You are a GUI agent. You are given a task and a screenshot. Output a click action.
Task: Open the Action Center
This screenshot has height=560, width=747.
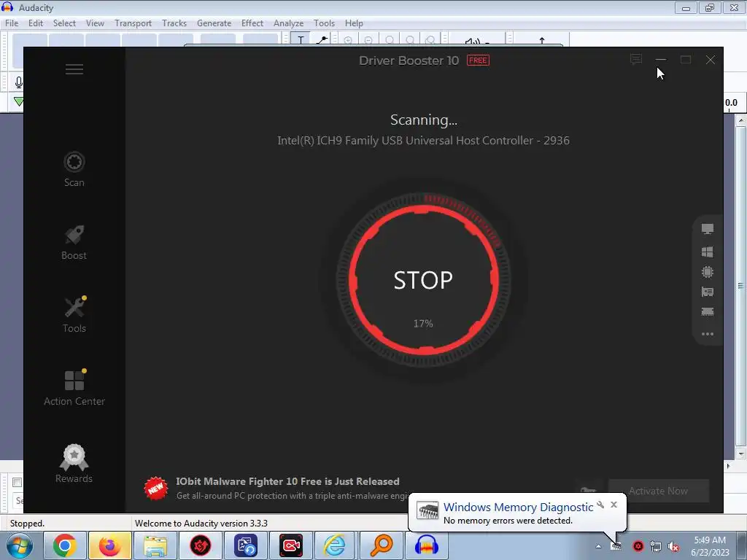(74, 388)
